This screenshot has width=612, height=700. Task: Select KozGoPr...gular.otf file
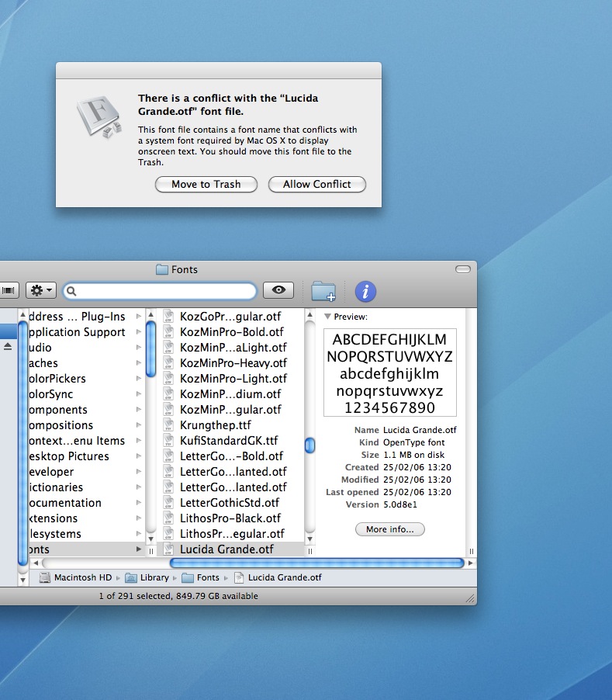230,317
